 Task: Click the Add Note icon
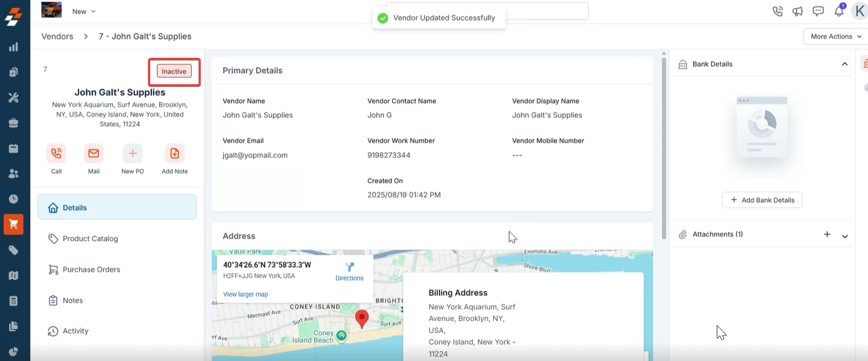[x=174, y=153]
